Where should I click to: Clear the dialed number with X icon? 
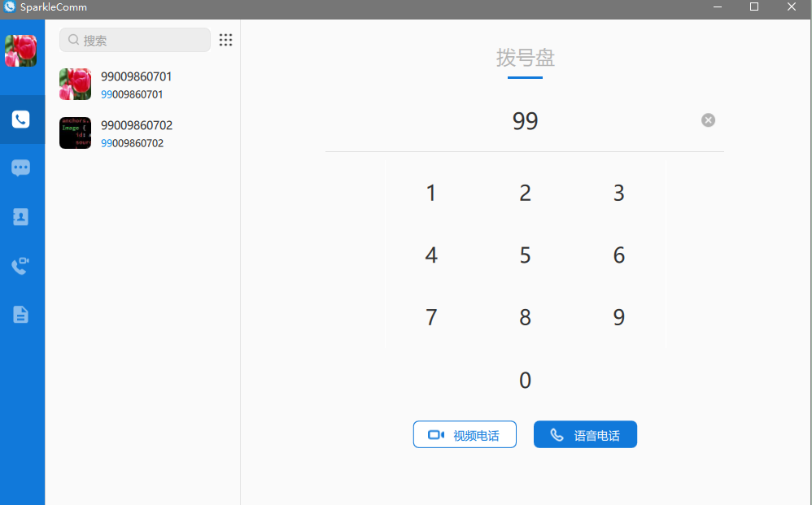tap(708, 120)
